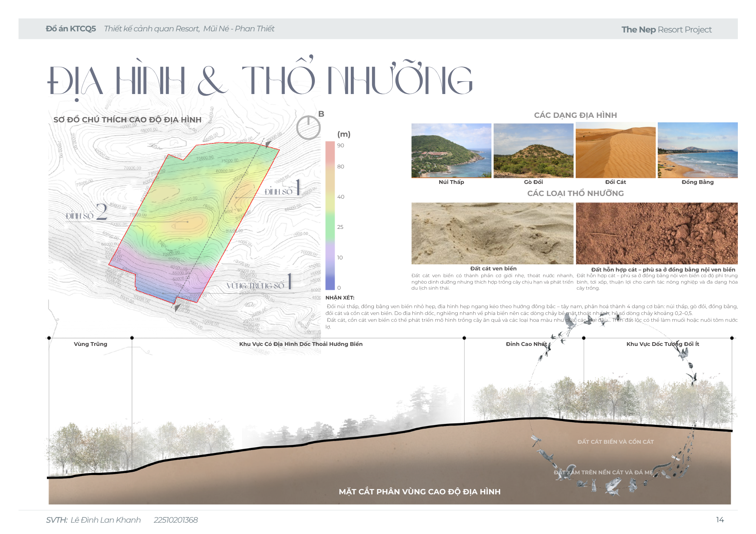Click the Đất cát ven biển soil image
Viewport: 756px width, 534px height.
tap(492, 233)
